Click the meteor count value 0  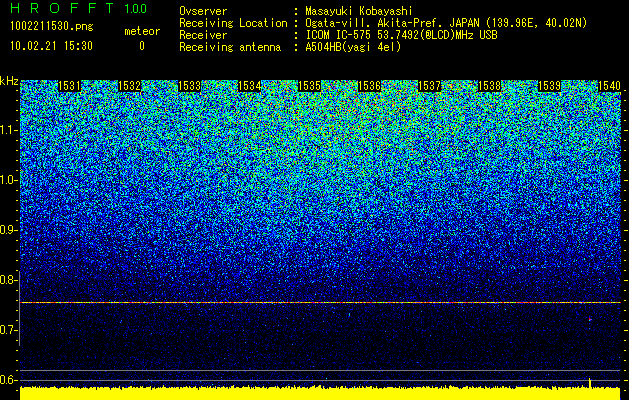pos(142,46)
